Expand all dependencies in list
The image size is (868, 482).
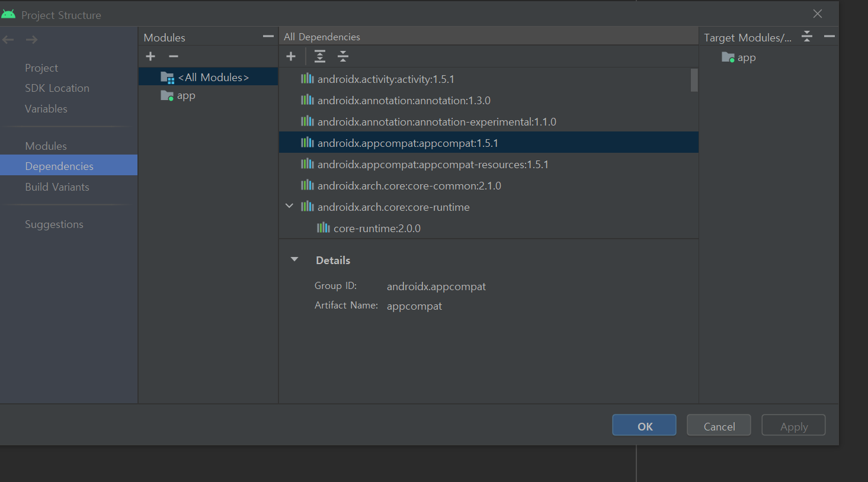point(320,56)
